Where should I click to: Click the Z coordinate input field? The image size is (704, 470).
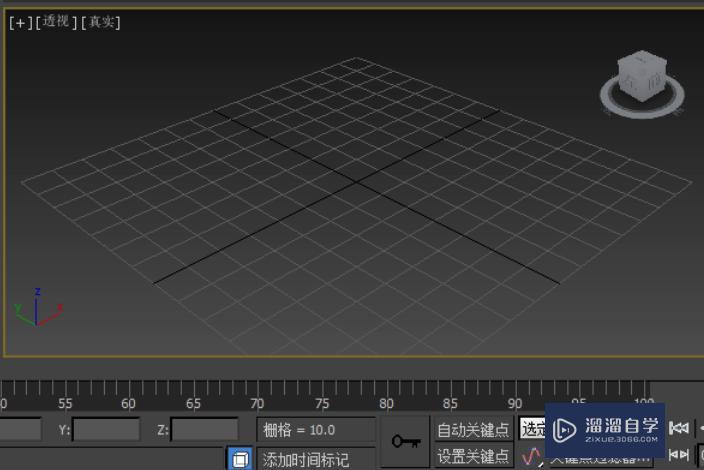pyautogui.click(x=205, y=430)
